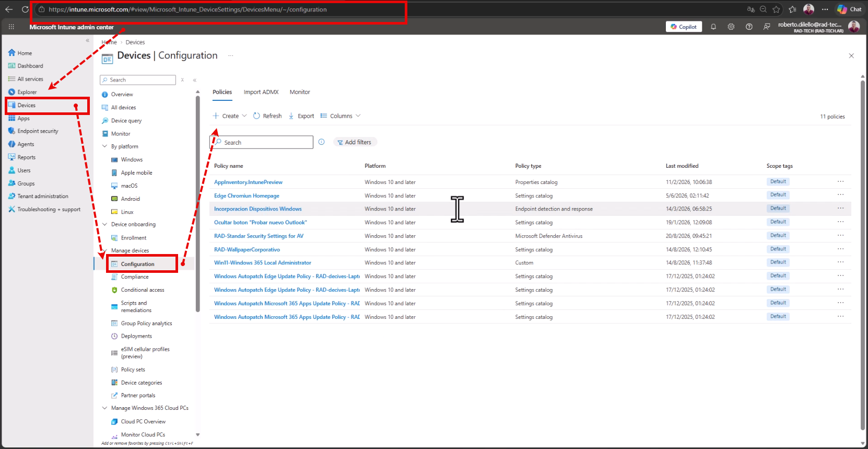Bookmark this page with star icon
Viewport: 868px width, 449px height.
coord(777,9)
